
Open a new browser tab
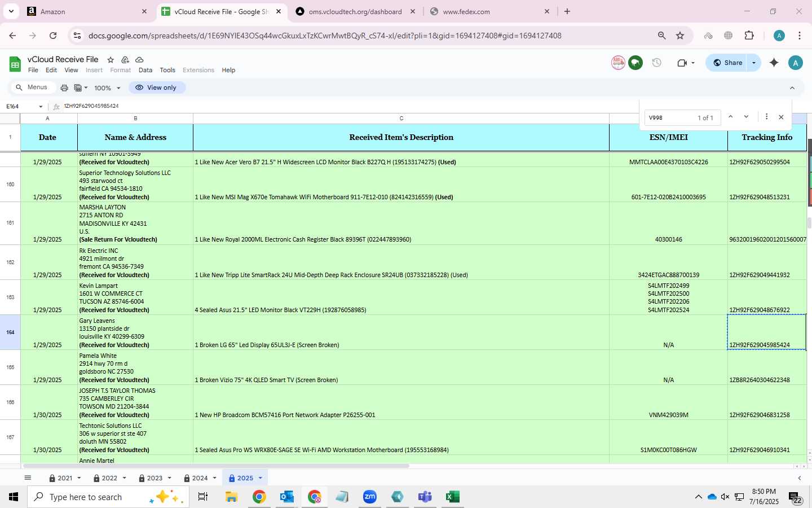coord(567,11)
